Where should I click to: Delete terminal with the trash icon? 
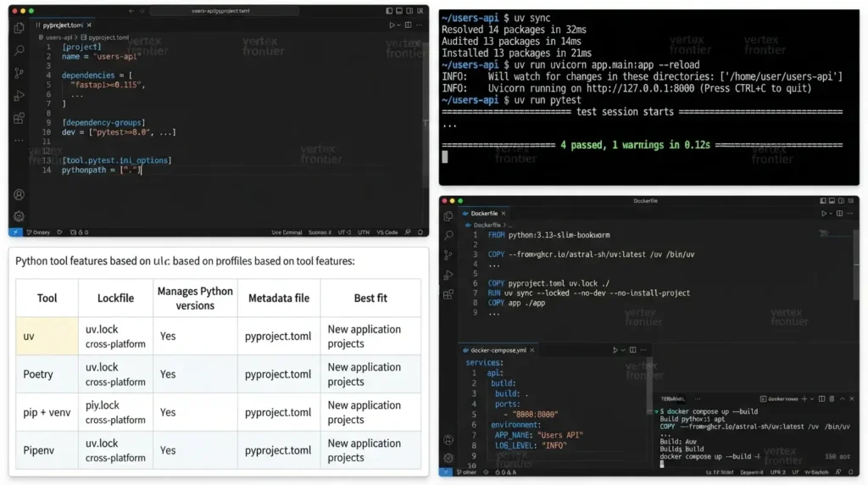pyautogui.click(x=832, y=399)
